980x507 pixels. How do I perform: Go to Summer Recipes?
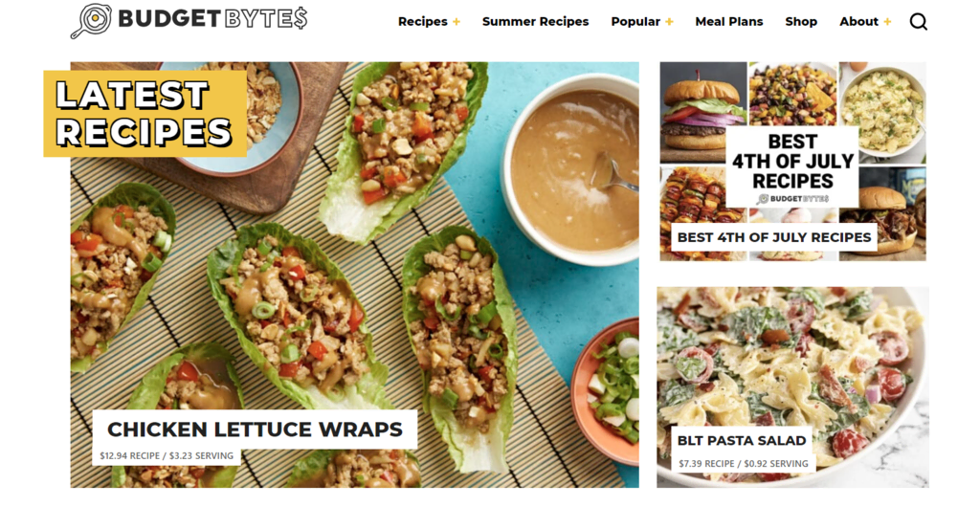pyautogui.click(x=536, y=22)
